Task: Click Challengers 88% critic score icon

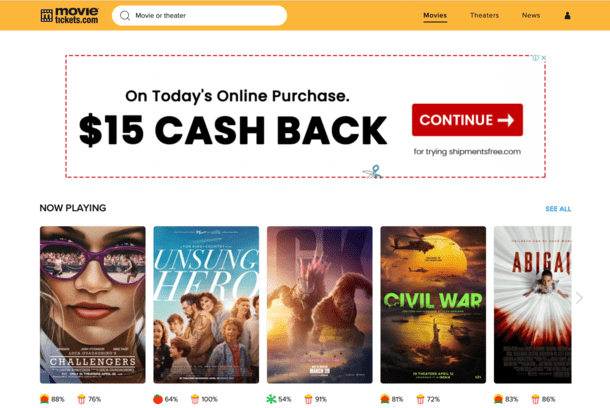Action: 44,399
